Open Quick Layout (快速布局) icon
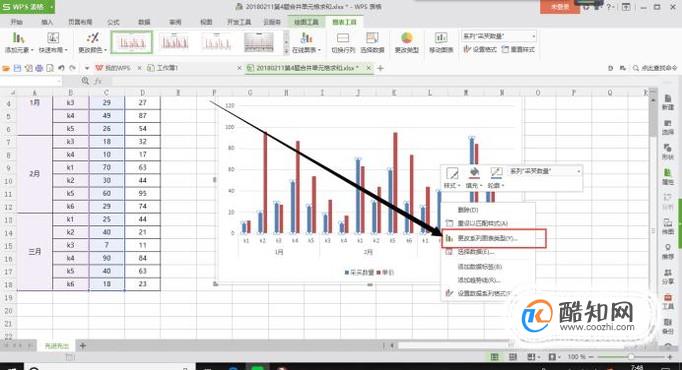 53,42
